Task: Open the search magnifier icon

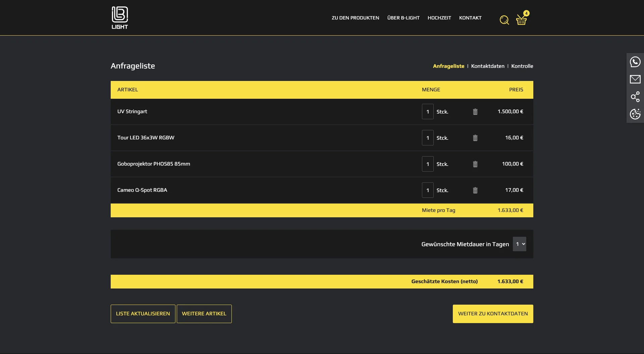Action: point(504,20)
